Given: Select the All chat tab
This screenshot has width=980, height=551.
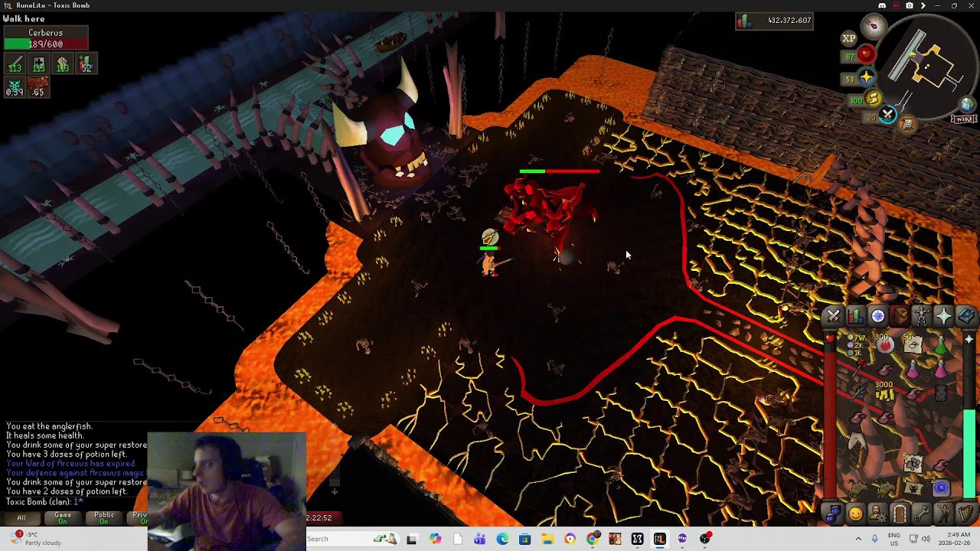Looking at the screenshot, I should 21,518.
